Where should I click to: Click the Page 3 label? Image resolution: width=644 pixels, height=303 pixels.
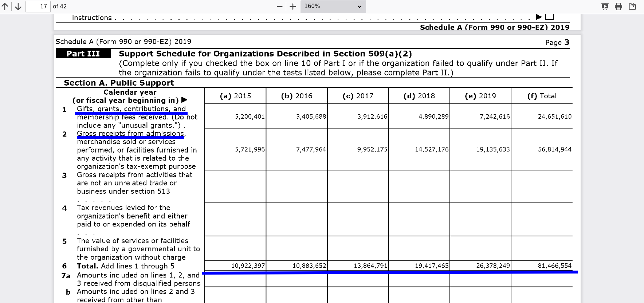(x=557, y=42)
